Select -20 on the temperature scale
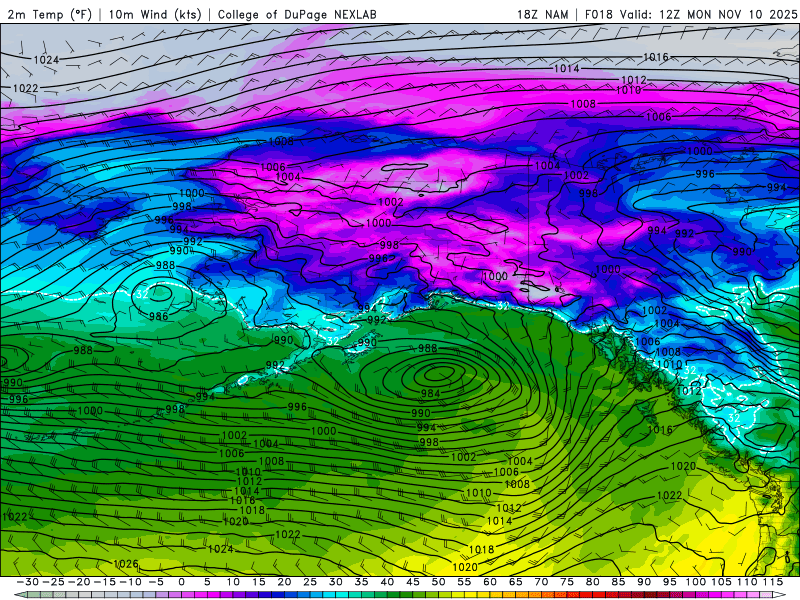800x600 pixels. 80,582
